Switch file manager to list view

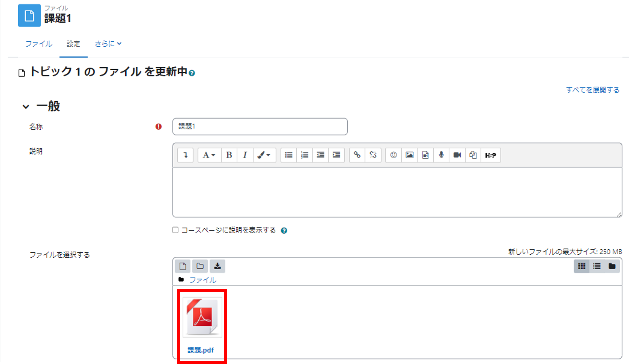pos(597,266)
